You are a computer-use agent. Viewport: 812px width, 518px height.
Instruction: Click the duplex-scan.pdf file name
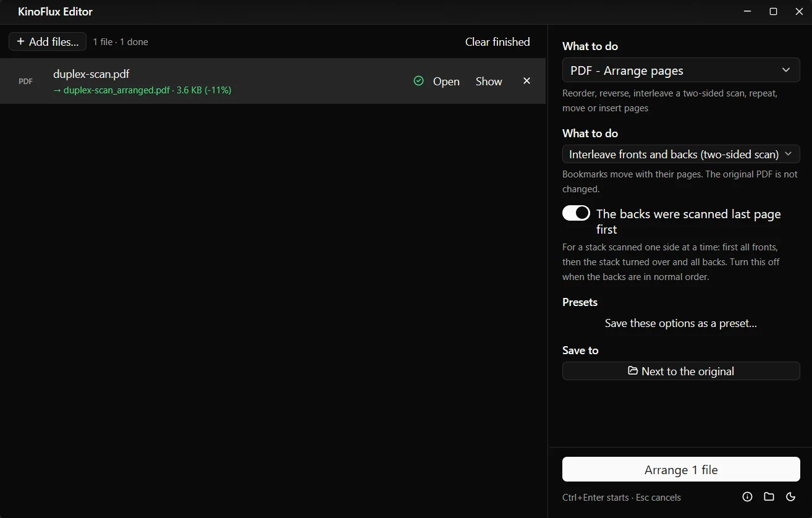(91, 74)
